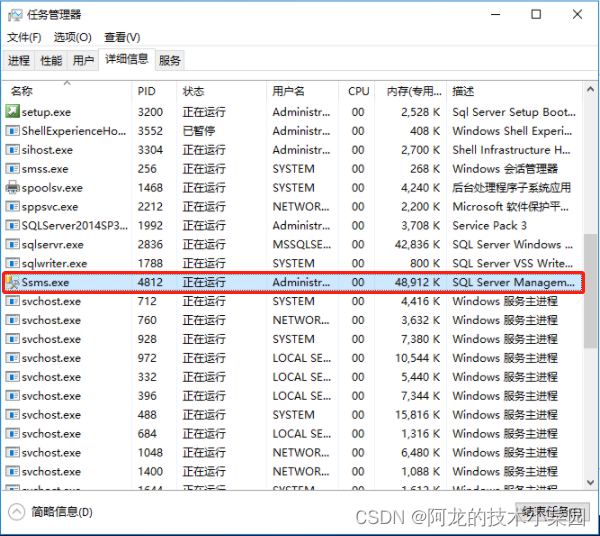The width and height of the screenshot is (600, 536).
Task: Click the 后台处理程序子系统应用 description
Action: pyautogui.click(x=512, y=187)
